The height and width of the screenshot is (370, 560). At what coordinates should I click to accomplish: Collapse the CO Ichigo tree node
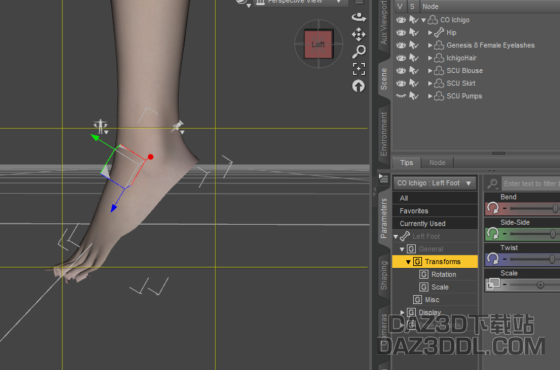coord(423,20)
